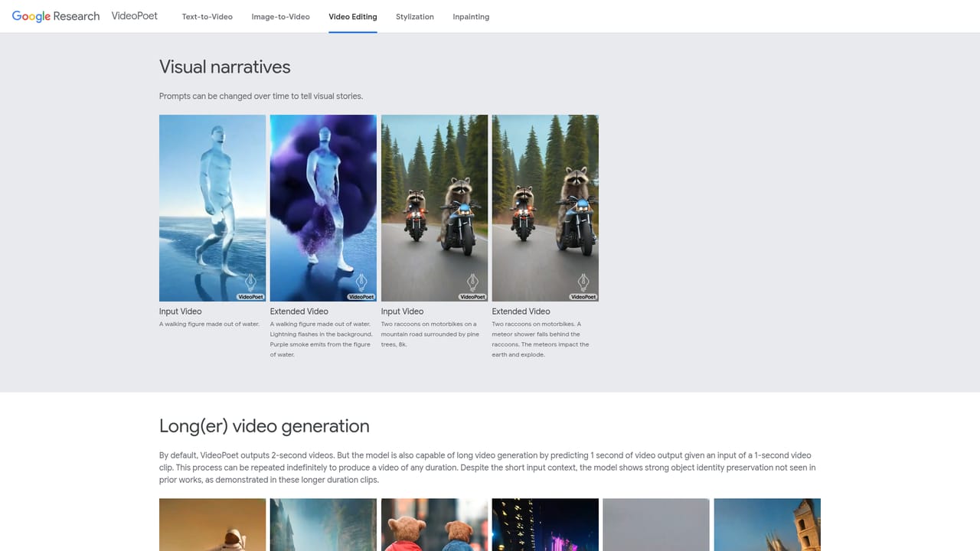Click the caption "mountain road surrounded by pine trees, 8k"
Image resolution: width=980 pixels, height=551 pixels.
click(x=430, y=334)
